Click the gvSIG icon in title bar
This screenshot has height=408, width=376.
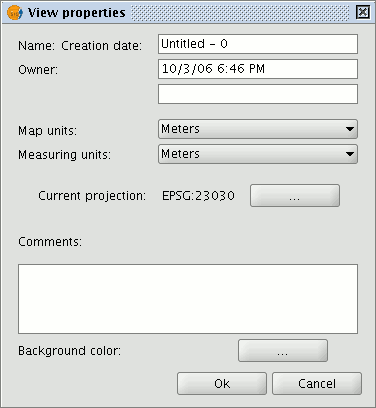click(x=15, y=13)
